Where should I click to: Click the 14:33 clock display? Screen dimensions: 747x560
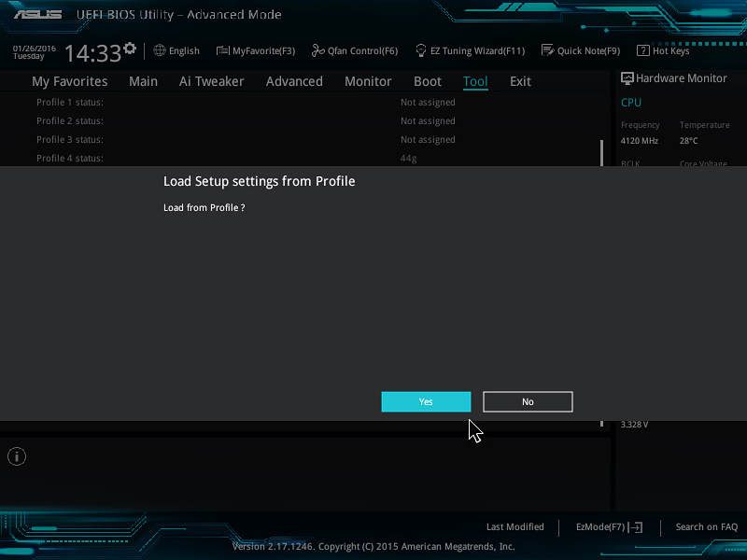pos(92,53)
